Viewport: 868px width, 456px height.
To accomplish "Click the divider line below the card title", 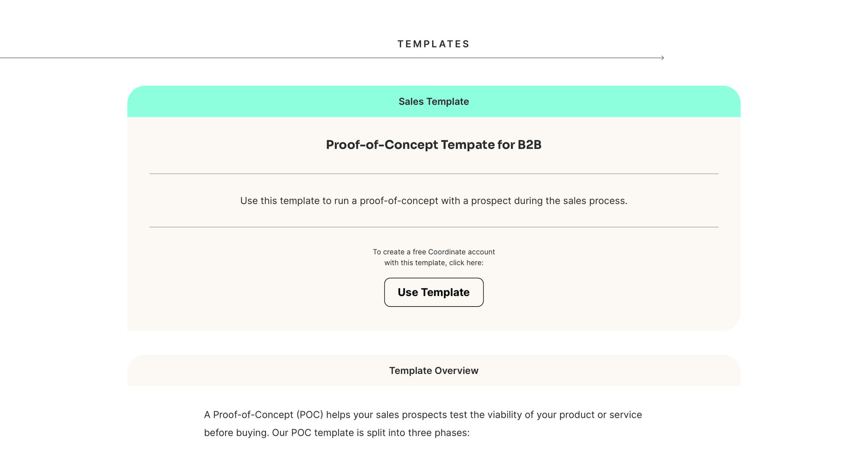I will click(434, 174).
